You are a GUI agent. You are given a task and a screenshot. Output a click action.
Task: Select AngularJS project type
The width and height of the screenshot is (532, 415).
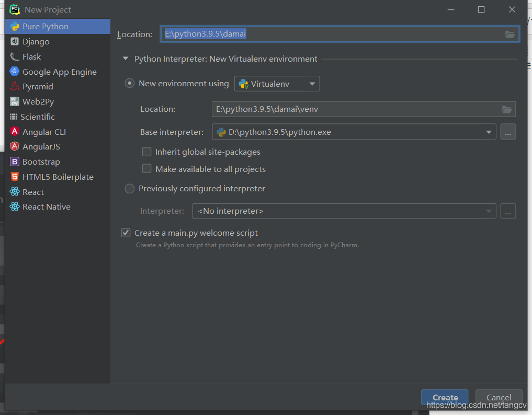pos(58,146)
